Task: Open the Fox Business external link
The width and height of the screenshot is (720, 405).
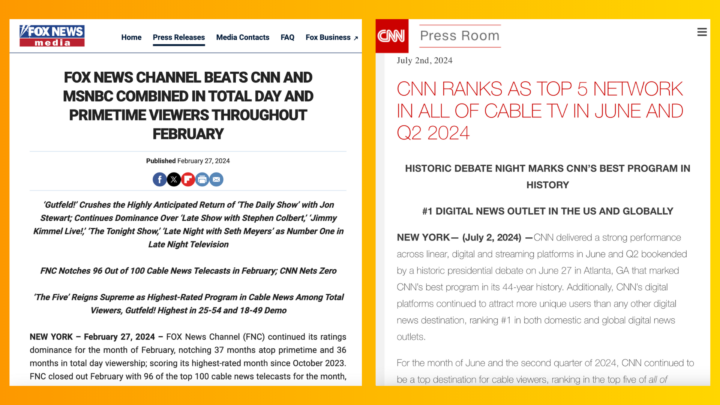Action: 332,38
